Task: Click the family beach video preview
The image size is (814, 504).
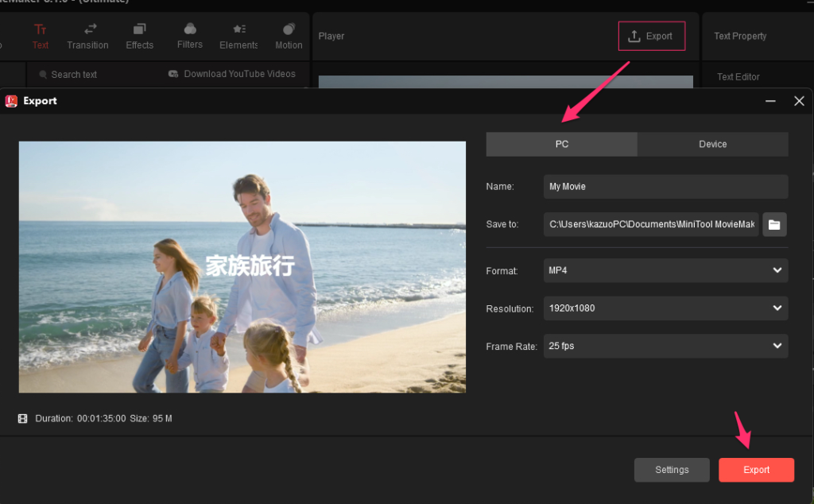Action: [242, 267]
